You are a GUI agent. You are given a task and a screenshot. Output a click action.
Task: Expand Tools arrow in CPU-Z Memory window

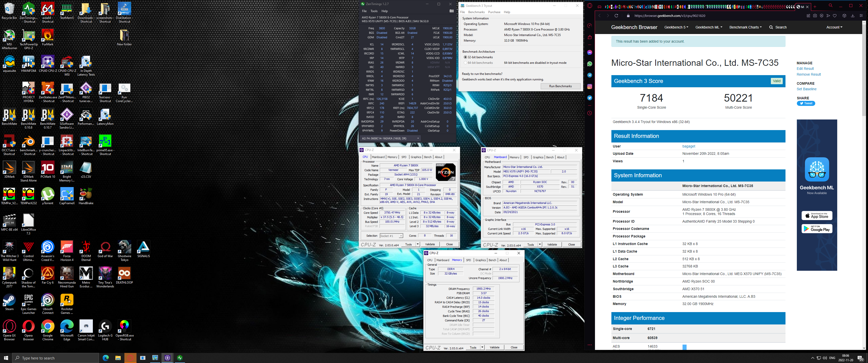[x=482, y=348]
